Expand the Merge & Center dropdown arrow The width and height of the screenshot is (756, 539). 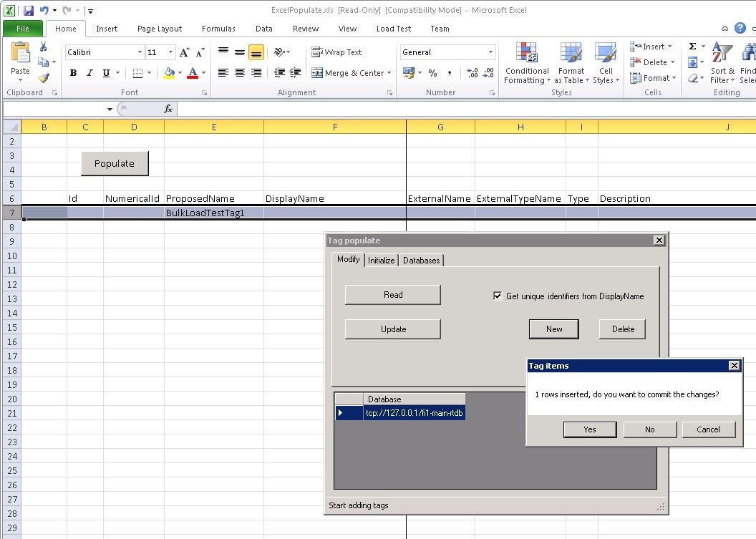click(x=389, y=73)
